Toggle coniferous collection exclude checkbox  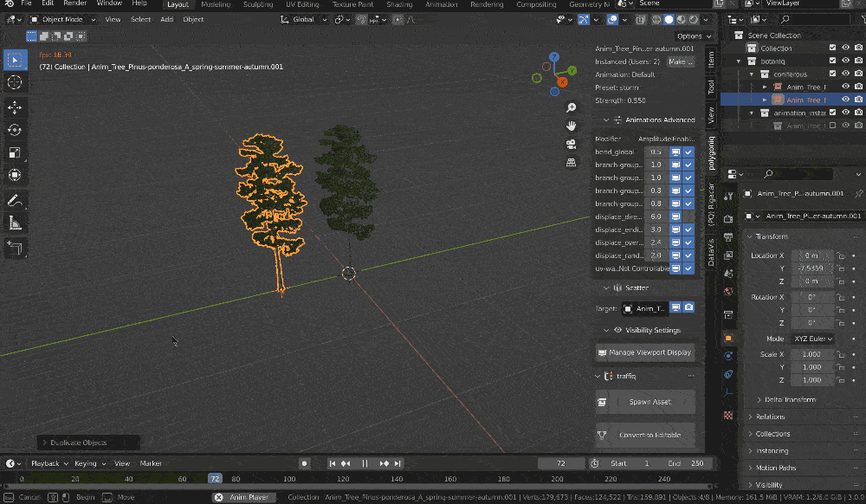(832, 74)
